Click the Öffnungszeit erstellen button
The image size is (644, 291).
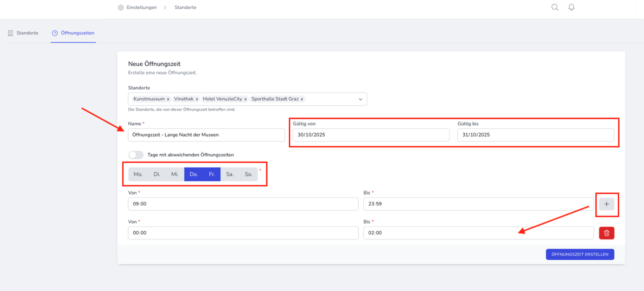point(580,254)
